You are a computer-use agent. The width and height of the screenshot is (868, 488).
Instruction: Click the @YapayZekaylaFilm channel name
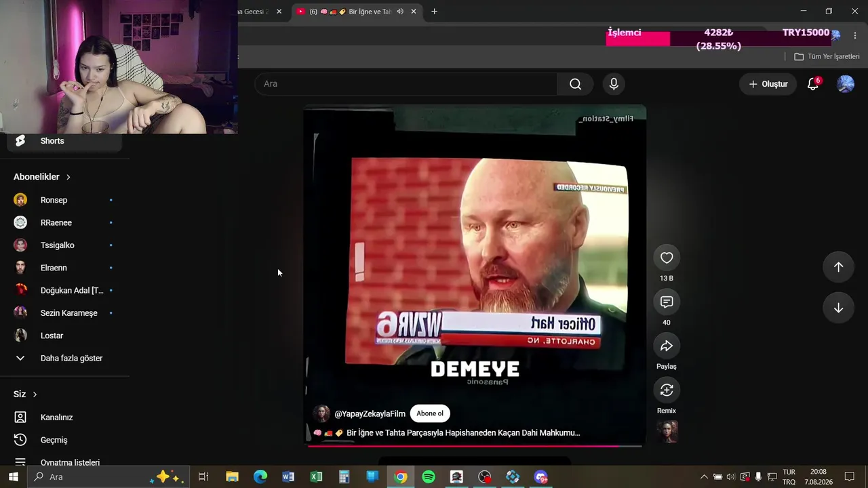pyautogui.click(x=370, y=413)
